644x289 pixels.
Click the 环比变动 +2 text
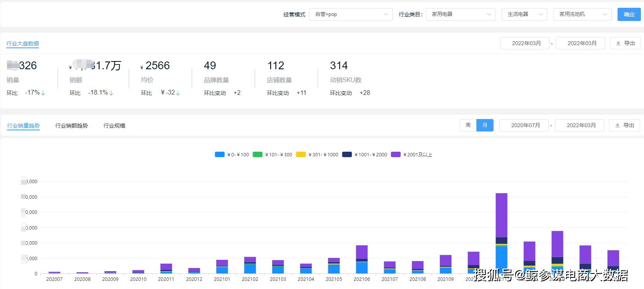pos(222,93)
